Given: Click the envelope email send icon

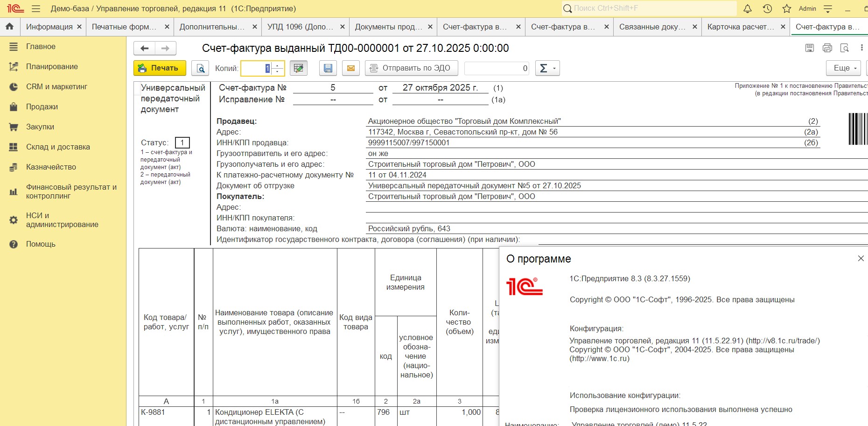Looking at the screenshot, I should coord(351,68).
